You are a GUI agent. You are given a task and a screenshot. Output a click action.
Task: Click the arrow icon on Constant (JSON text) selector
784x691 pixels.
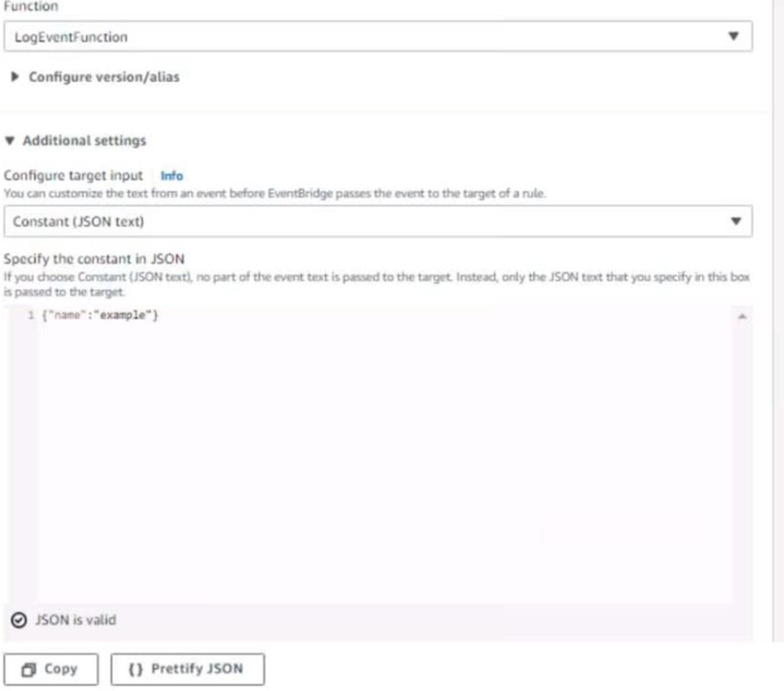(x=735, y=221)
